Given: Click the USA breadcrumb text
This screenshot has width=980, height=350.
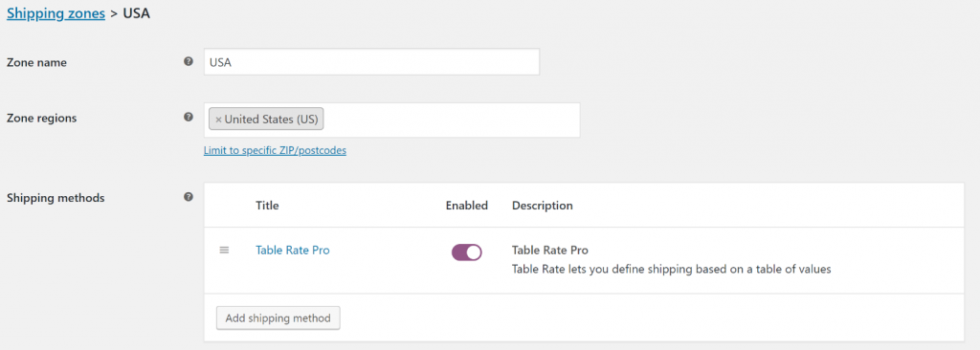Looking at the screenshot, I should 136,13.
